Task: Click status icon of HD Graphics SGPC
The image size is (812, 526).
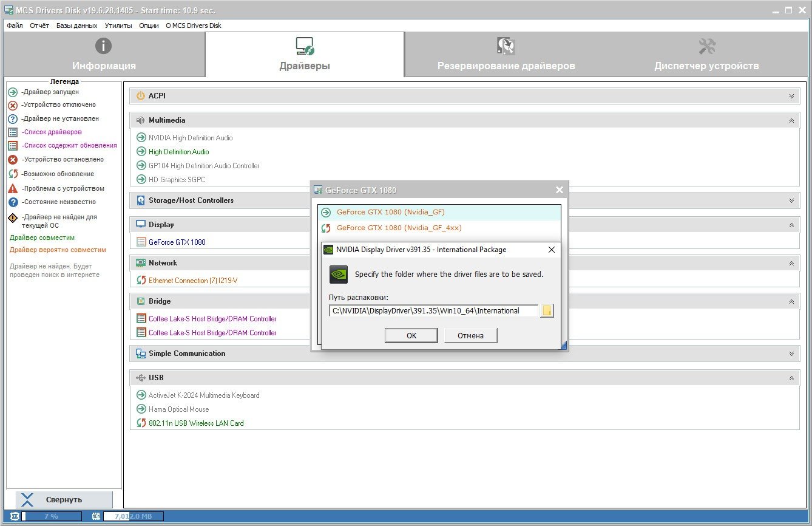Action: 141,180
